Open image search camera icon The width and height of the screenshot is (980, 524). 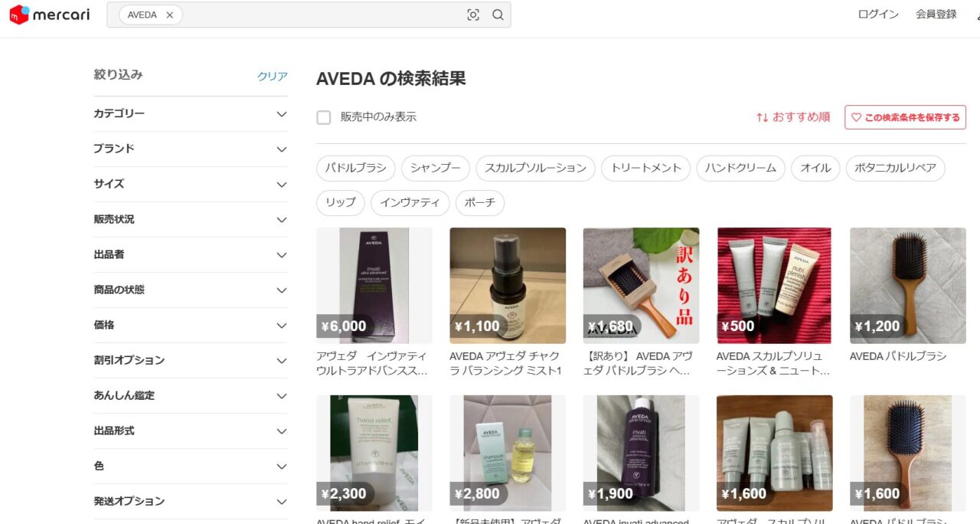tap(473, 15)
